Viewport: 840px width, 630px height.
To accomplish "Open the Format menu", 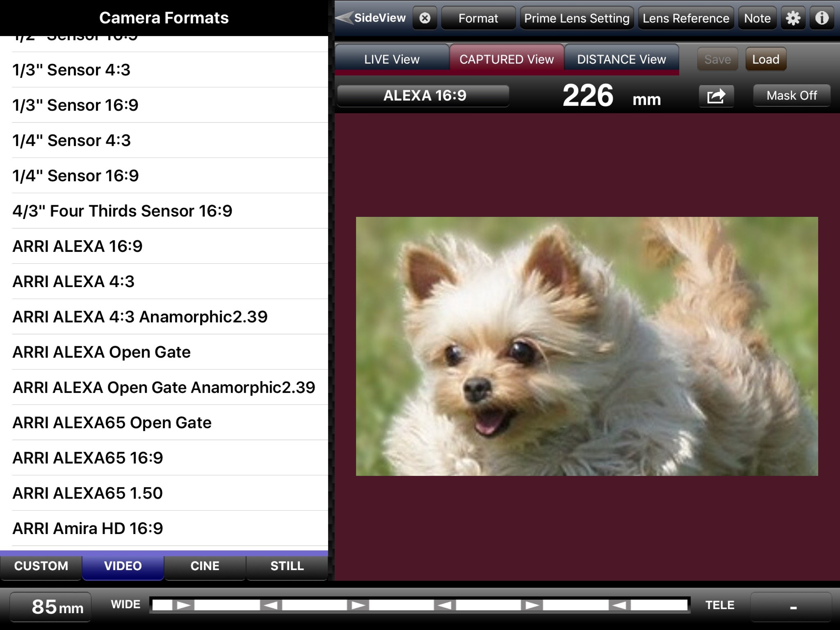I will (478, 18).
